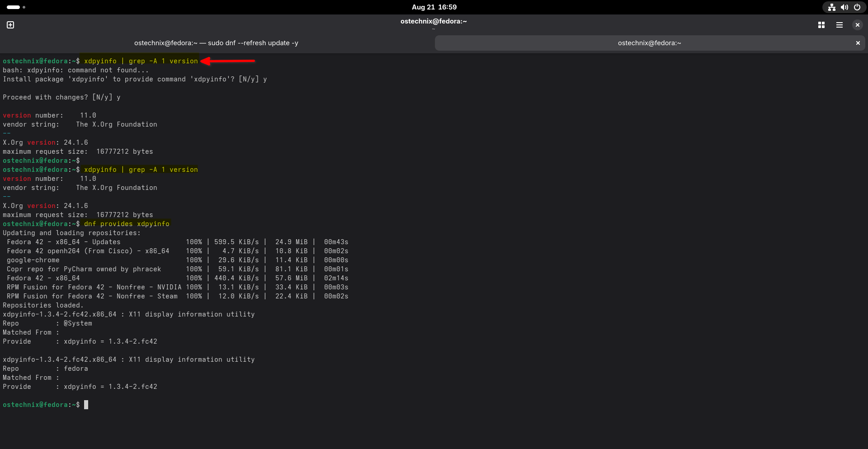Viewport: 868px width, 449px height.
Task: Click the 'Repositories loaded.' output line
Action: [x=43, y=305]
